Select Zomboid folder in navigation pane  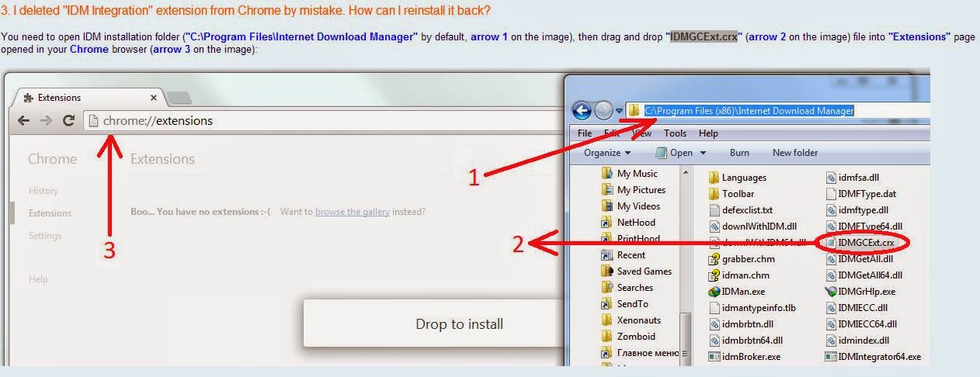(628, 337)
